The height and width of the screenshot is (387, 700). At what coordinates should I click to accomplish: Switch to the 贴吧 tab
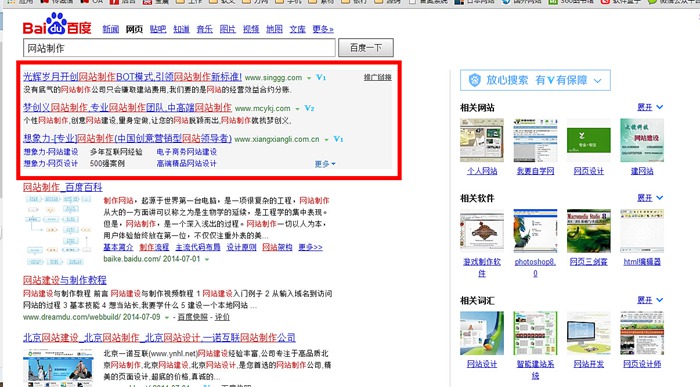coord(158,29)
